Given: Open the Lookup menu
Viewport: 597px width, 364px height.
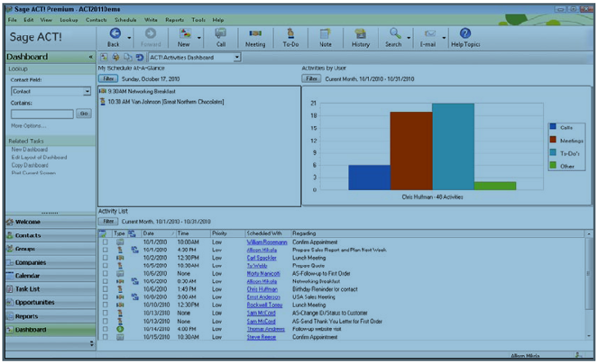Looking at the screenshot, I should pyautogui.click(x=69, y=20).
